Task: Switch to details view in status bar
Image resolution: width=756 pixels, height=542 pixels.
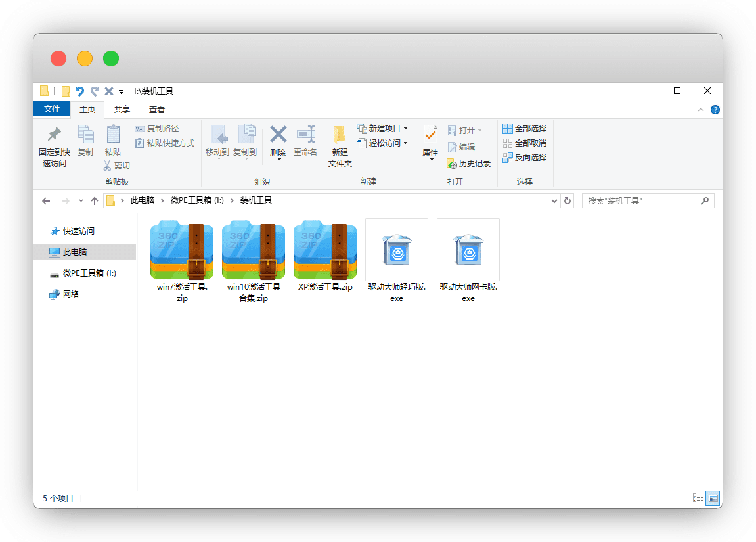Action: coord(698,498)
